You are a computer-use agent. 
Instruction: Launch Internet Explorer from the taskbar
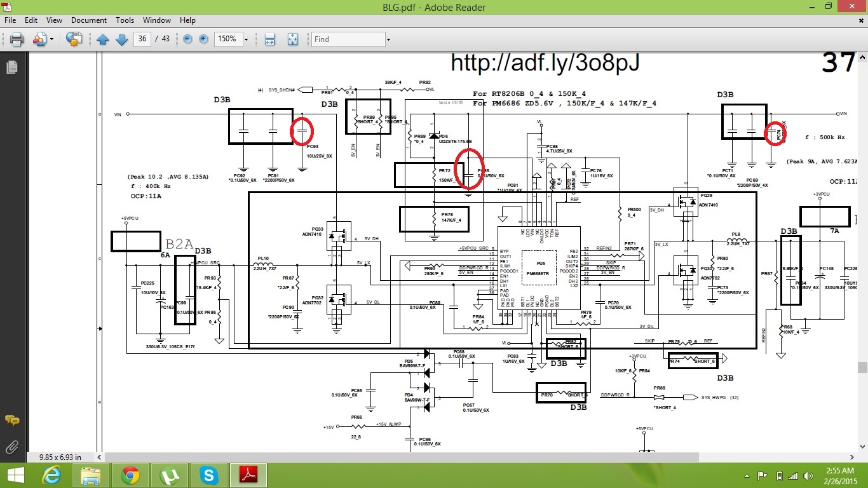pyautogui.click(x=51, y=475)
